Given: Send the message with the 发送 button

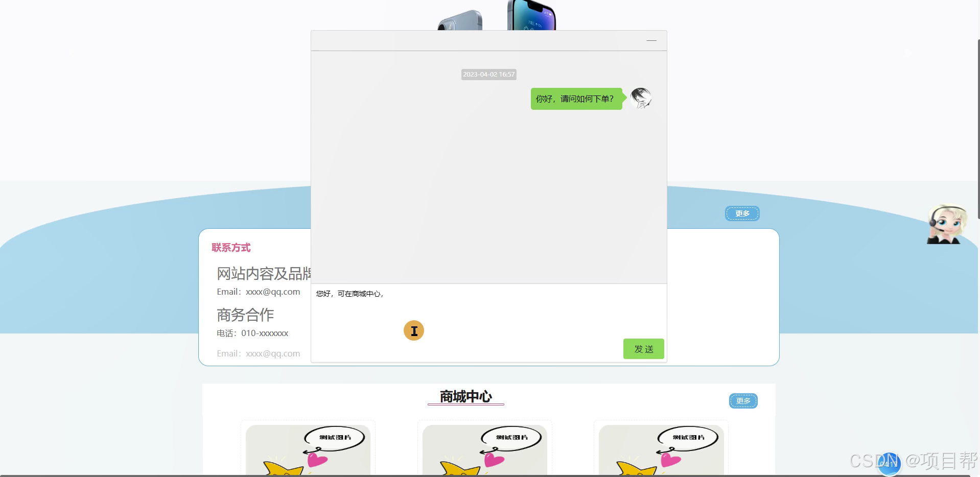Looking at the screenshot, I should click(643, 349).
